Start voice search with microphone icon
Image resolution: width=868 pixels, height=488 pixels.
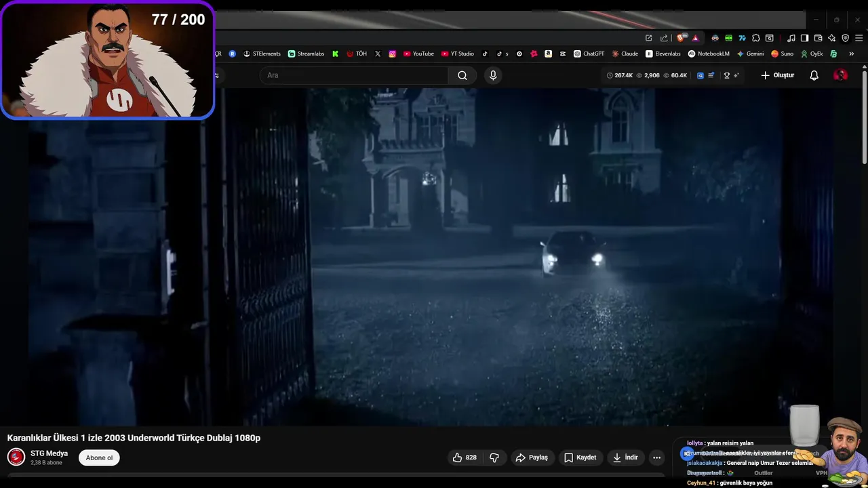493,75
